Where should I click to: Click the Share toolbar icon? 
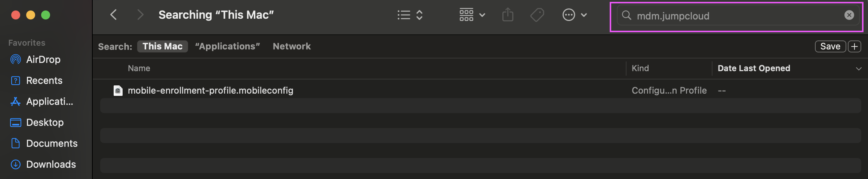(x=508, y=15)
